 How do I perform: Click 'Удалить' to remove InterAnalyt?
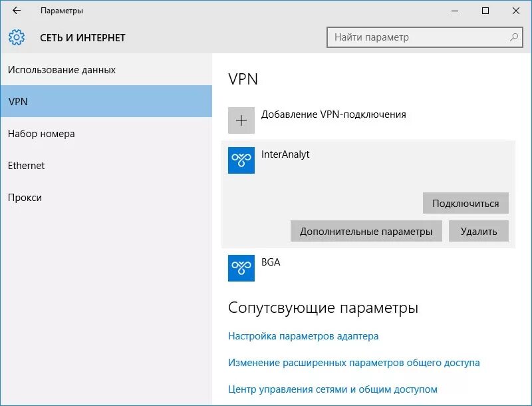(x=479, y=231)
